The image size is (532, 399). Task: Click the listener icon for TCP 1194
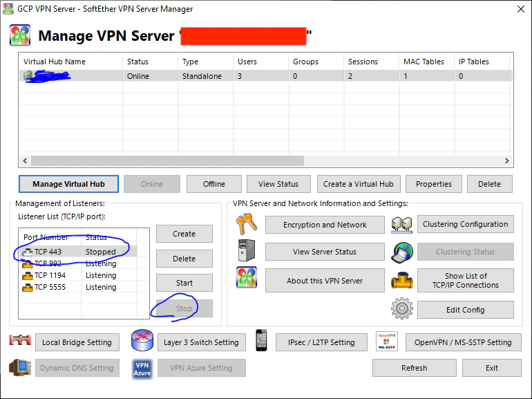[28, 276]
